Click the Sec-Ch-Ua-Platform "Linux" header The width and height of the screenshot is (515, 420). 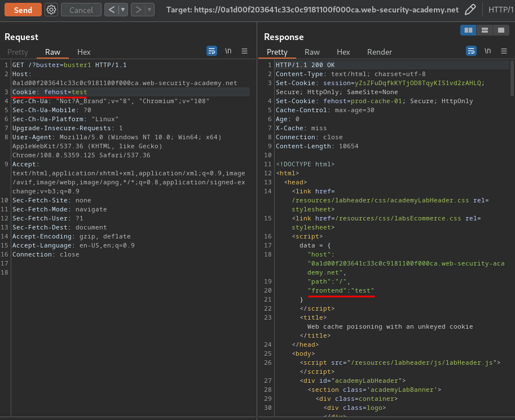coord(65,119)
